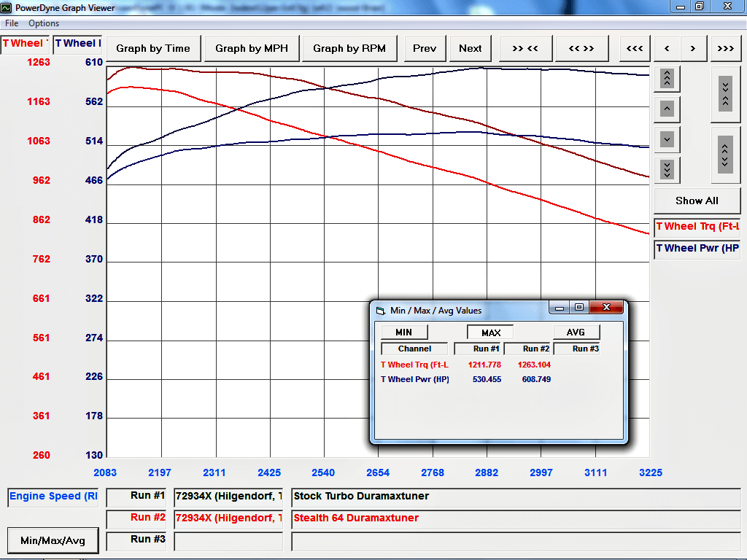Click the Next button
This screenshot has width=747, height=560.
pos(471,49)
